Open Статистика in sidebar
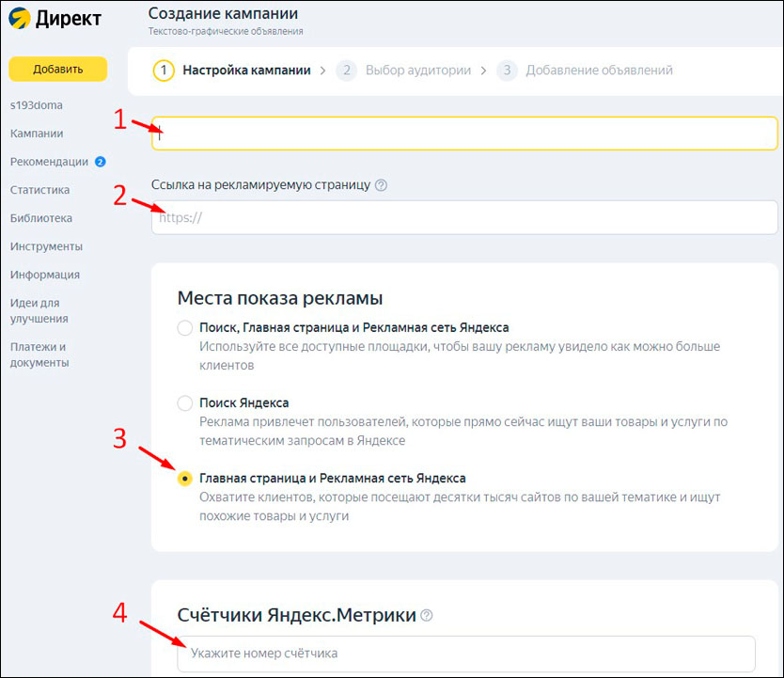The width and height of the screenshot is (784, 678). [x=39, y=190]
